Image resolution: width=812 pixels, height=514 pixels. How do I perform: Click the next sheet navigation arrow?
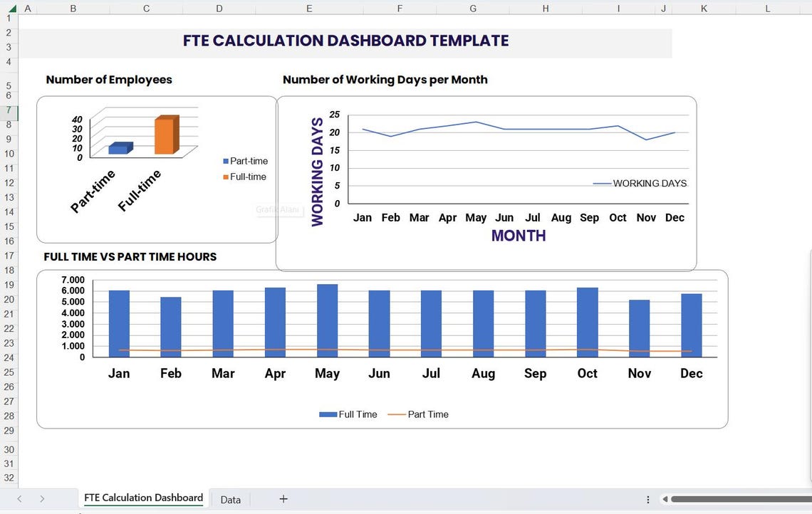(42, 499)
